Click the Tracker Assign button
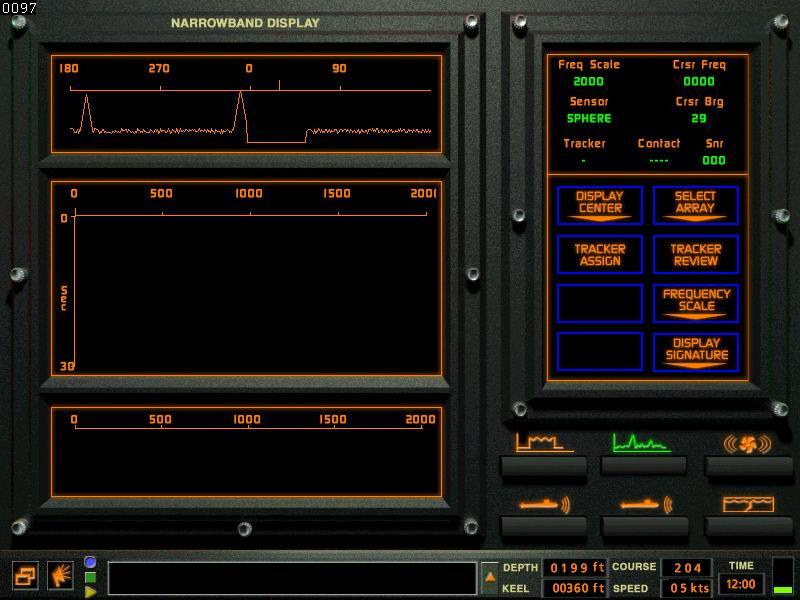 tap(599, 255)
